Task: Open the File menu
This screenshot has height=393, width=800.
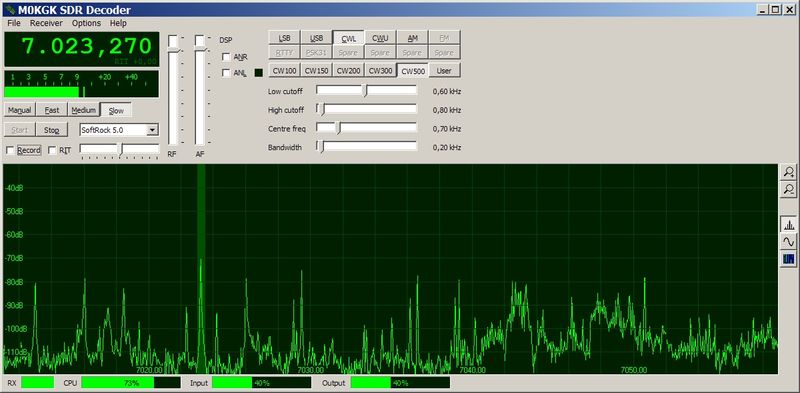Action: click(x=14, y=23)
